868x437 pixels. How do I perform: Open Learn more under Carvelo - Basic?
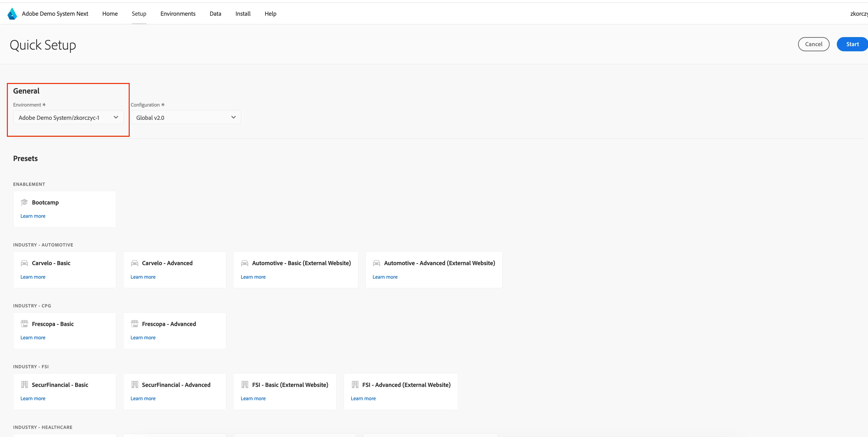pos(33,277)
